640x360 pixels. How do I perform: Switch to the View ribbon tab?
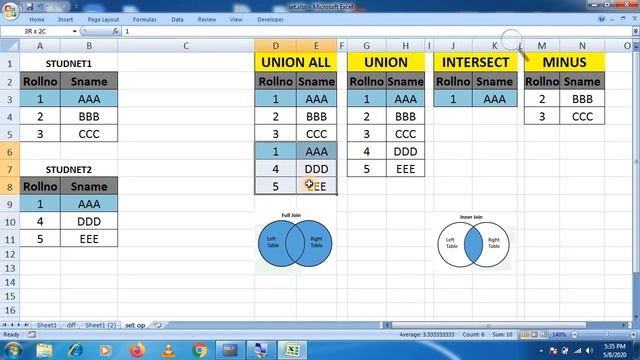tap(236, 20)
